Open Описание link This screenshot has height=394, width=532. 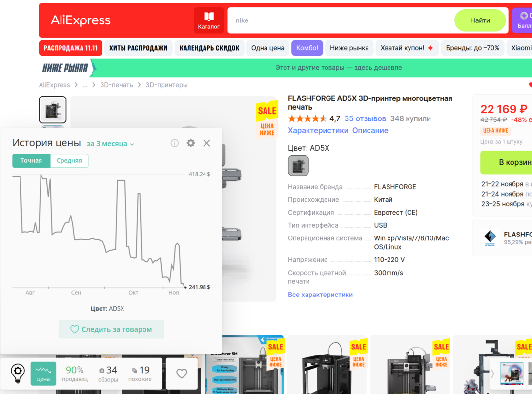(x=370, y=131)
